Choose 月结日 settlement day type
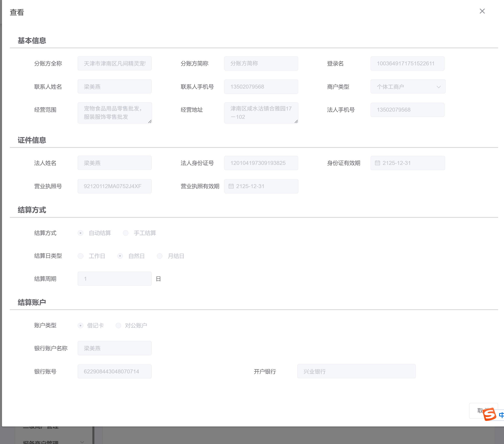This screenshot has height=444, width=504. [160, 256]
